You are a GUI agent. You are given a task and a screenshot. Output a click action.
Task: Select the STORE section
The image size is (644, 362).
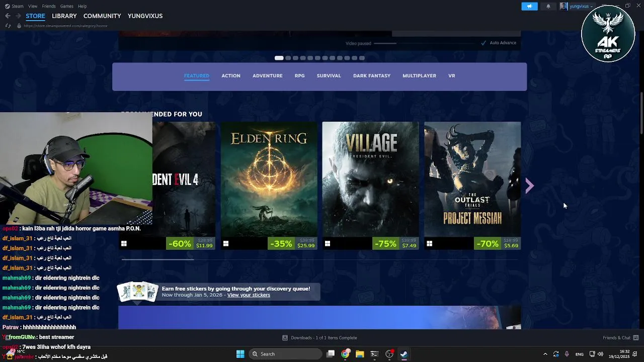click(x=35, y=16)
